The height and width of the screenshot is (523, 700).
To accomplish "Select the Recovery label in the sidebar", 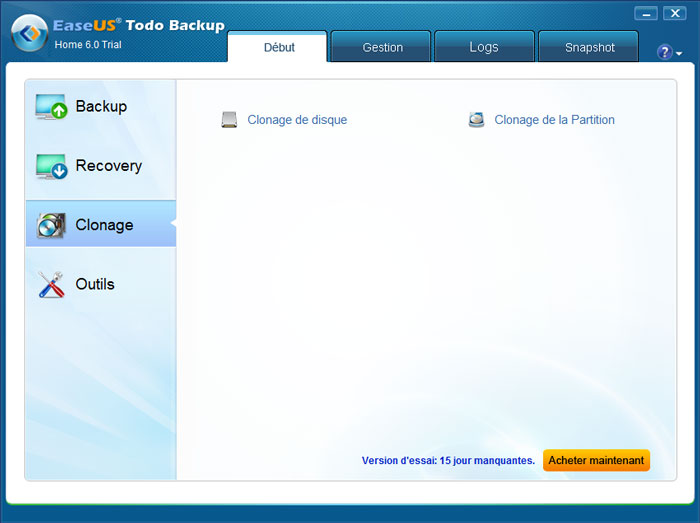I will pyautogui.click(x=108, y=166).
